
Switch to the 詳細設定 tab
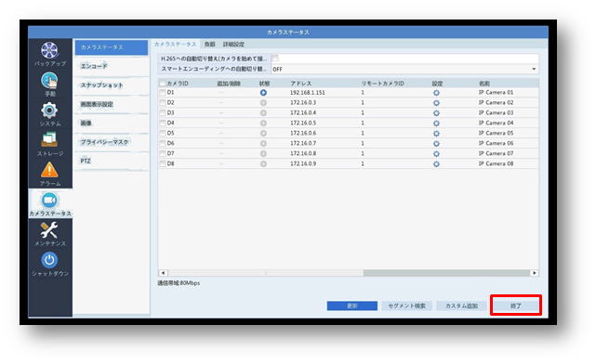tap(233, 44)
